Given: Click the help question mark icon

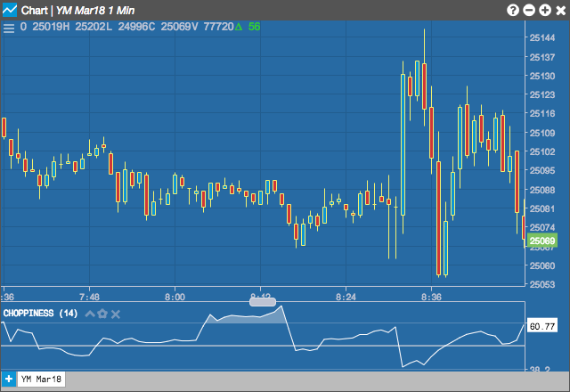Looking at the screenshot, I should (513, 10).
